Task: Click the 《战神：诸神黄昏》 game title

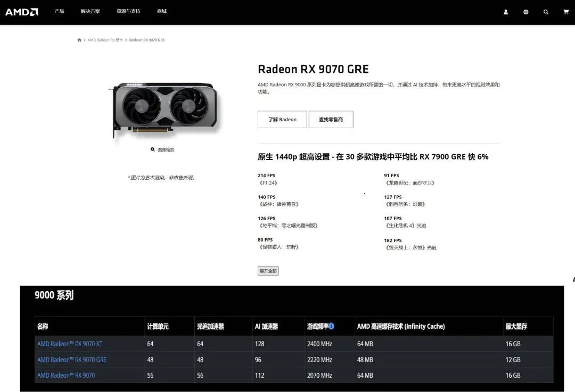Action: pyautogui.click(x=278, y=204)
